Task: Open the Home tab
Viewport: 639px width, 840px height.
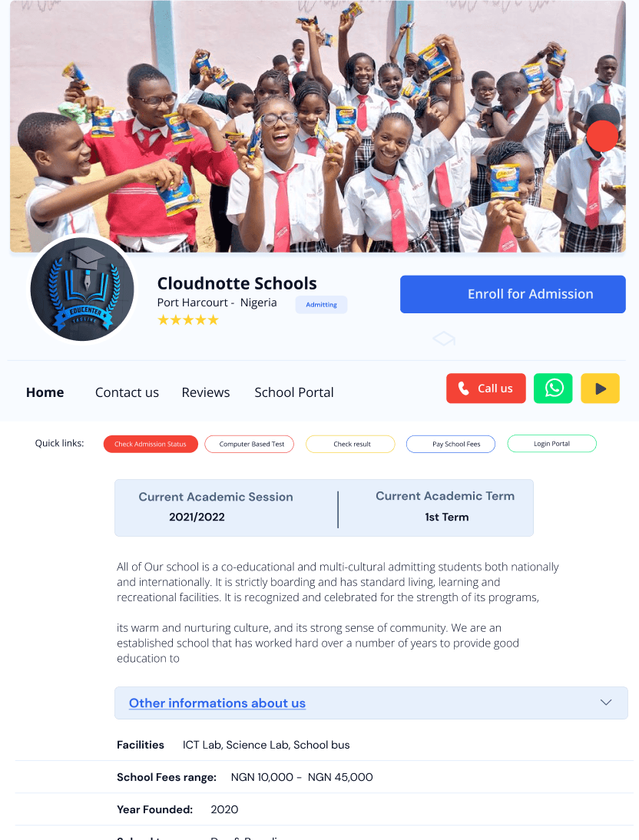Action: (x=45, y=392)
